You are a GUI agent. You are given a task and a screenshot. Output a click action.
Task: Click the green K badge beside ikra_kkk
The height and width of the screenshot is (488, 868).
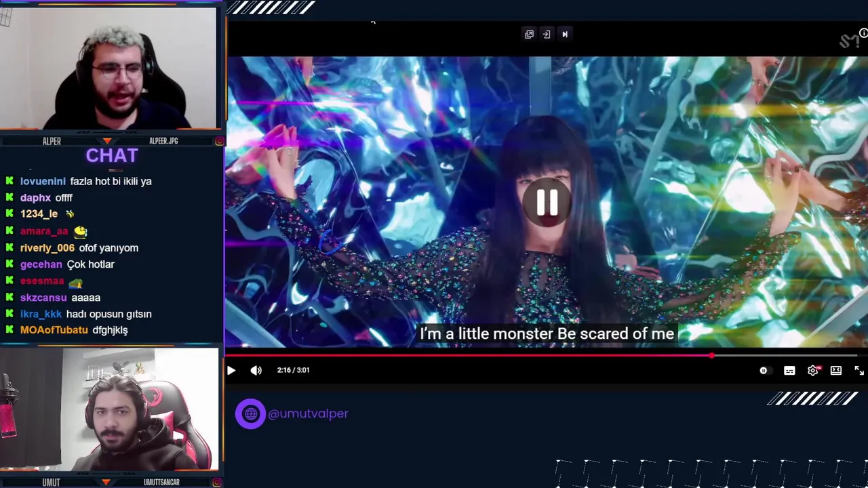tap(9, 313)
